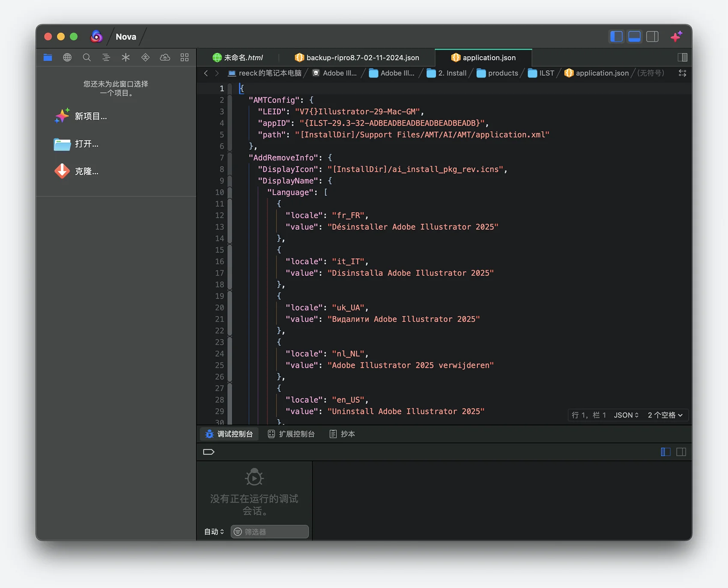Click the "Disinstalla Adobe Illustrator 2025" string
728x588 pixels.
tap(410, 273)
